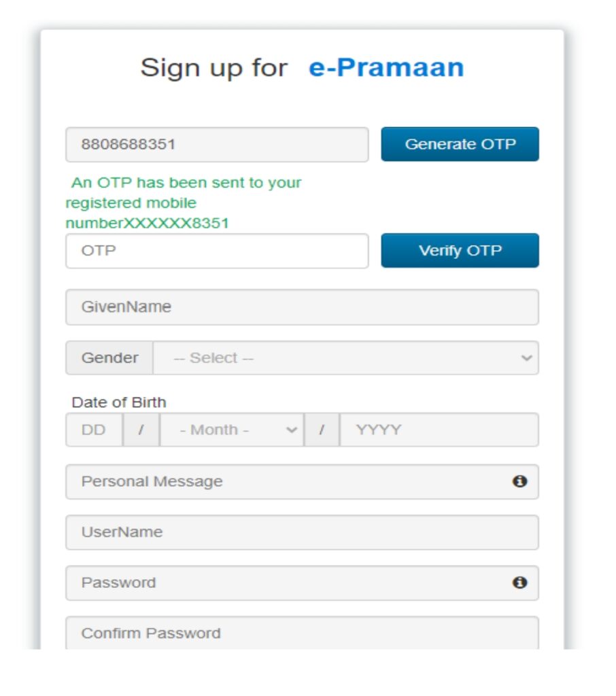Screen dimensions: 616x696
Task: Expand the '-- Select --' gender options
Action: [x=340, y=358]
